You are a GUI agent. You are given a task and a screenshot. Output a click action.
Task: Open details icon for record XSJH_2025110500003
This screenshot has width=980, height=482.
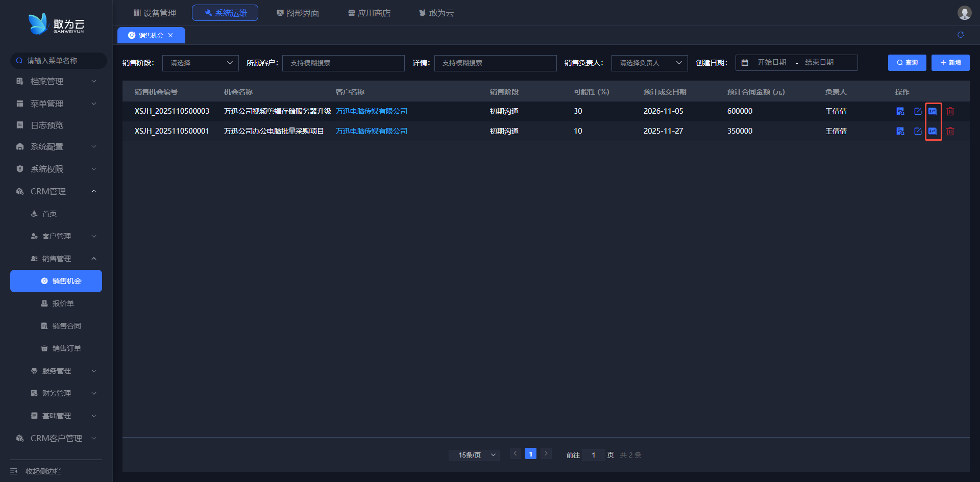900,111
